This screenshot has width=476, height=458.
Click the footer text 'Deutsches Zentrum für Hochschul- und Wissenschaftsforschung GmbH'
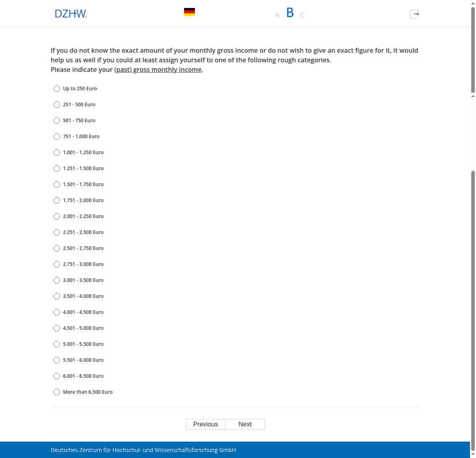tap(143, 450)
